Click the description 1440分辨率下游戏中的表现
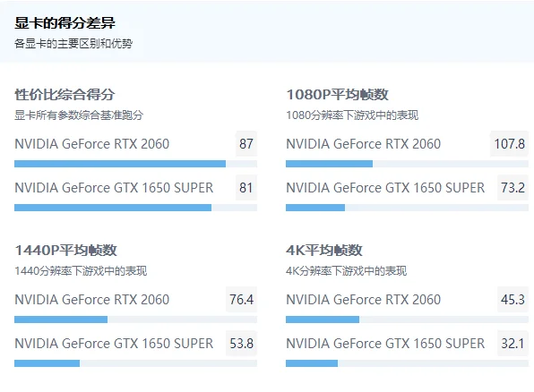The height and width of the screenshot is (392, 534). point(81,271)
